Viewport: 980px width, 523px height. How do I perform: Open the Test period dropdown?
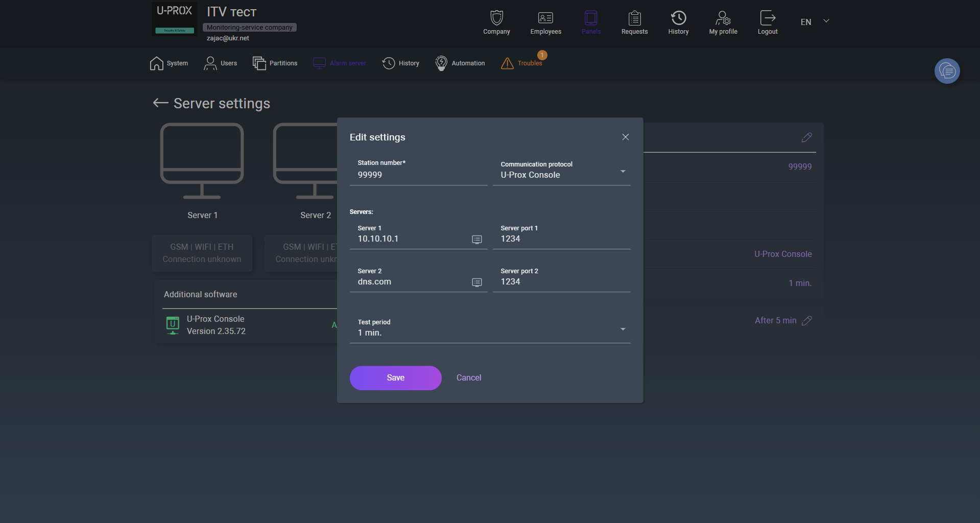point(623,329)
